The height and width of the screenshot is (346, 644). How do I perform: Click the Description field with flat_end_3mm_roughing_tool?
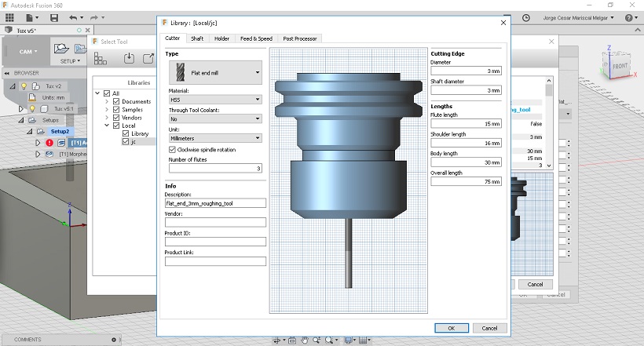coord(216,203)
